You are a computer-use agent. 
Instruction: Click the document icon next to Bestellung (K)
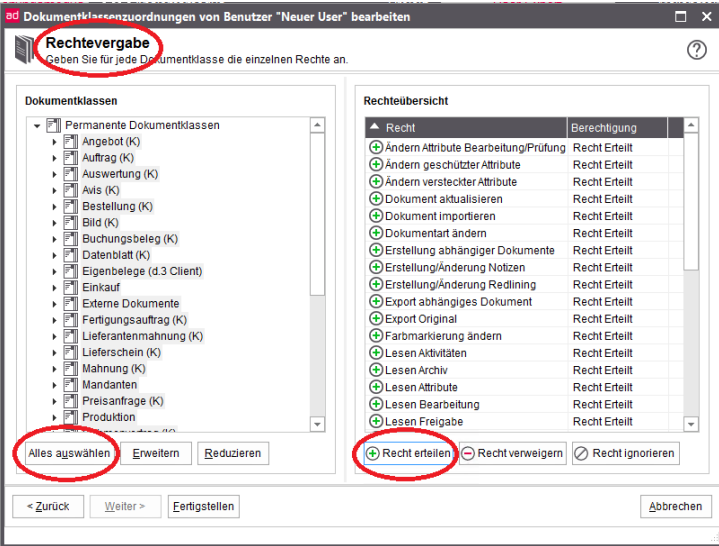point(70,206)
